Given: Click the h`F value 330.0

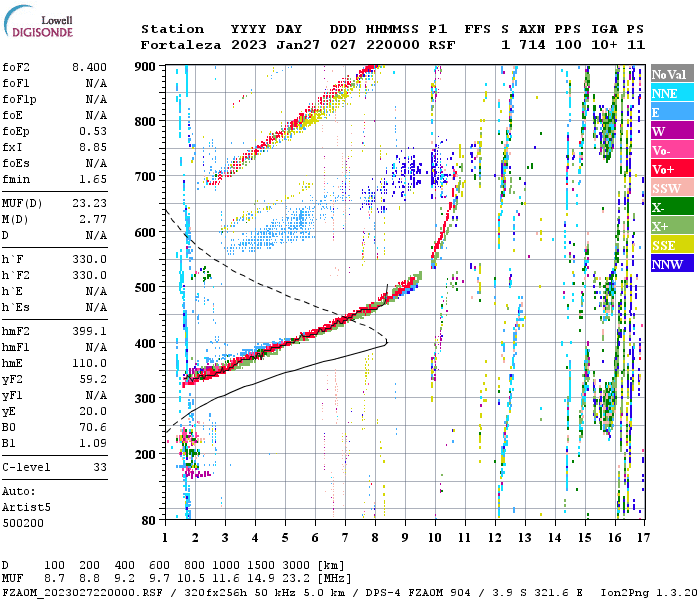Looking at the screenshot, I should 89,259.
